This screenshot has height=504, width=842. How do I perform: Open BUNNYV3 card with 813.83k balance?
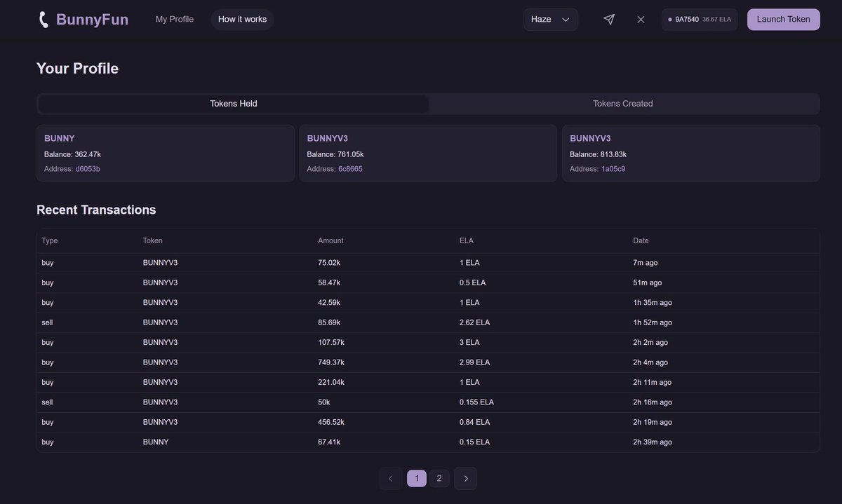(691, 154)
